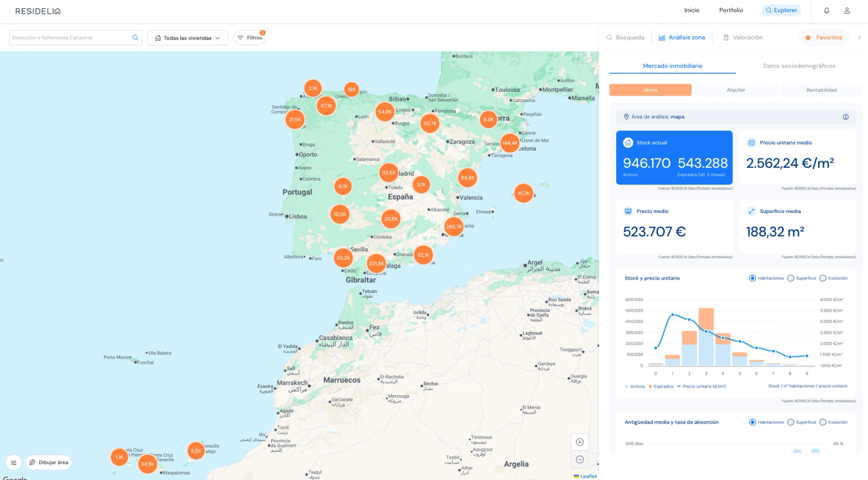The height and width of the screenshot is (480, 868).
Task: Open the Todas las viviendas dropdown
Action: click(188, 38)
